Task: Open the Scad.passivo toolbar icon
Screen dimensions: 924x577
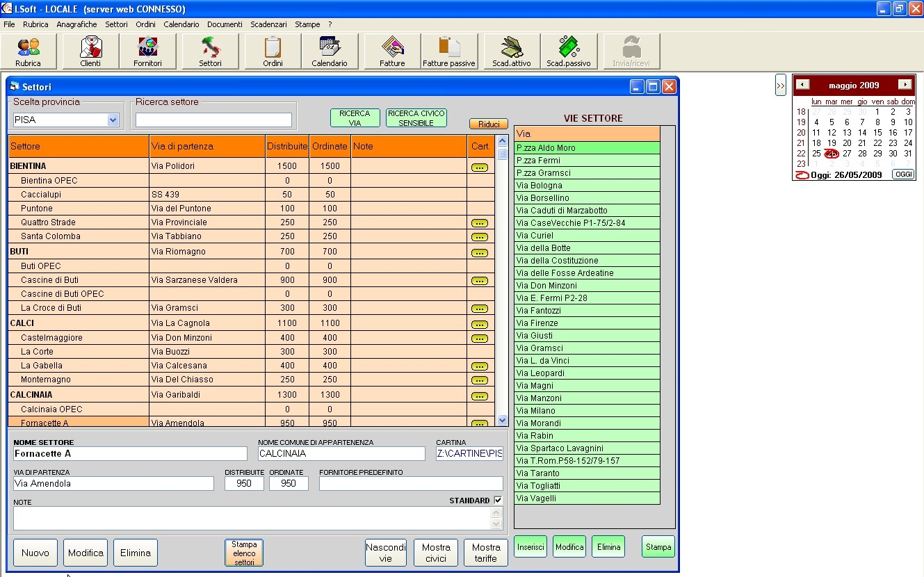Action: pos(569,51)
